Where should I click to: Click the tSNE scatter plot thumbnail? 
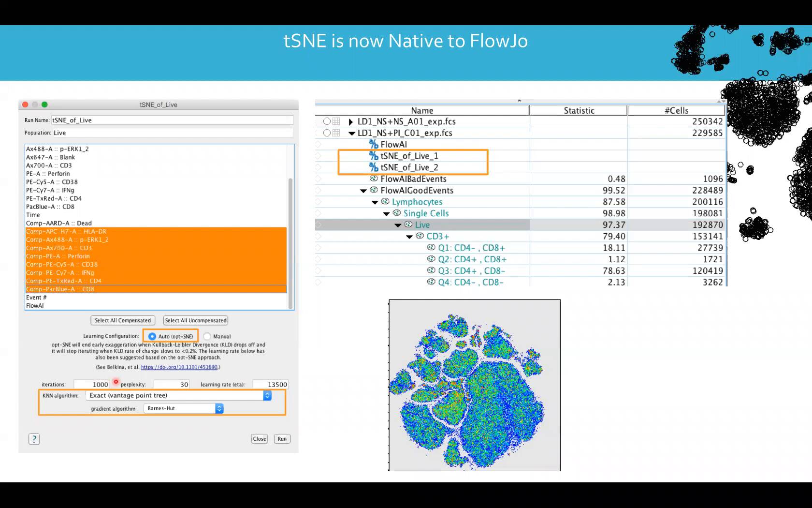475,385
